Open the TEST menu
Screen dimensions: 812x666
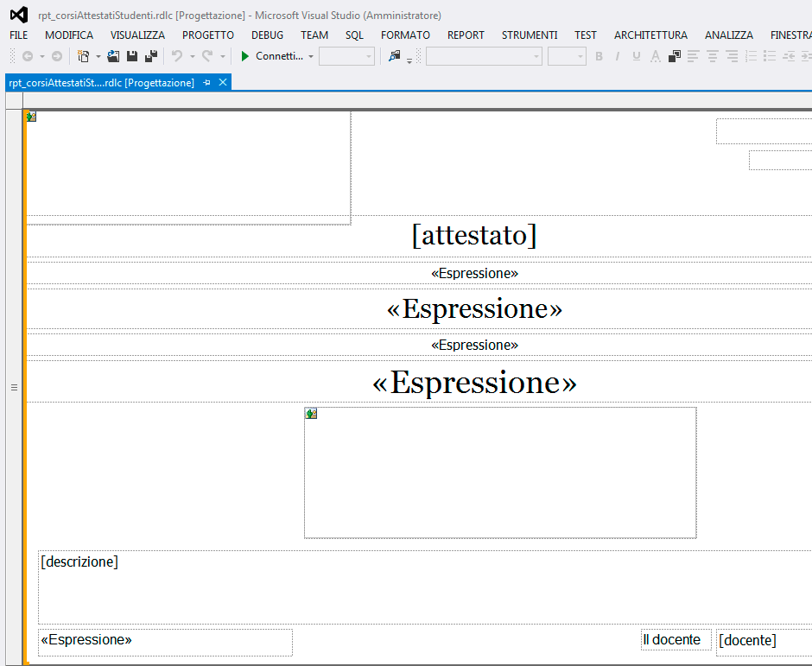tap(585, 35)
